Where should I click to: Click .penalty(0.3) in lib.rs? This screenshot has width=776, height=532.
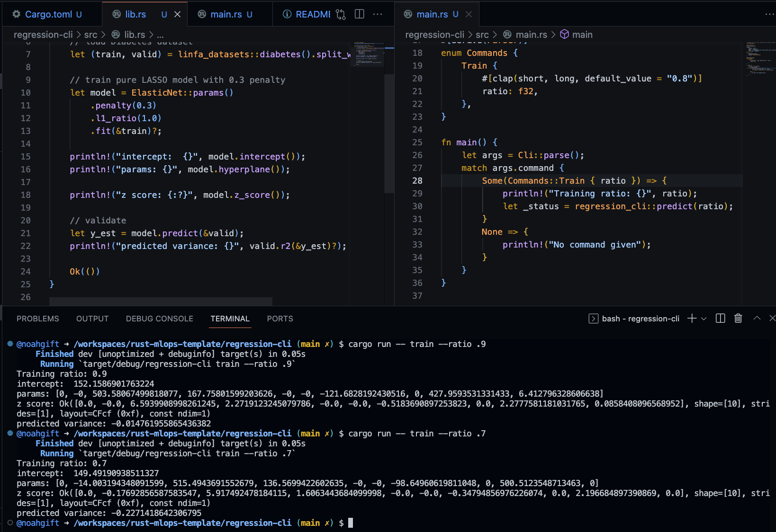click(123, 105)
